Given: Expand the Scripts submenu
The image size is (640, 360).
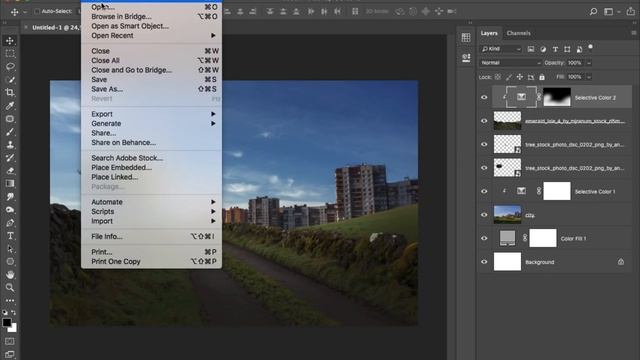Looking at the screenshot, I should [152, 211].
